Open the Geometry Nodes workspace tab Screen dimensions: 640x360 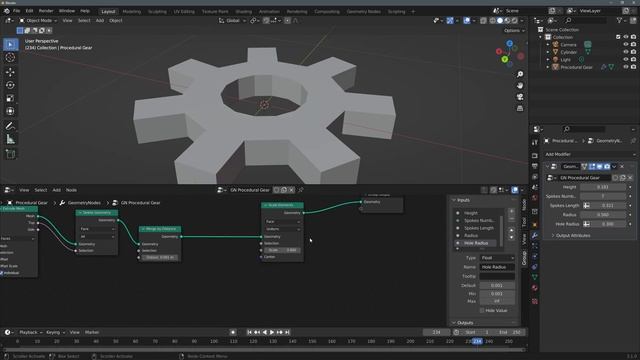point(363,11)
